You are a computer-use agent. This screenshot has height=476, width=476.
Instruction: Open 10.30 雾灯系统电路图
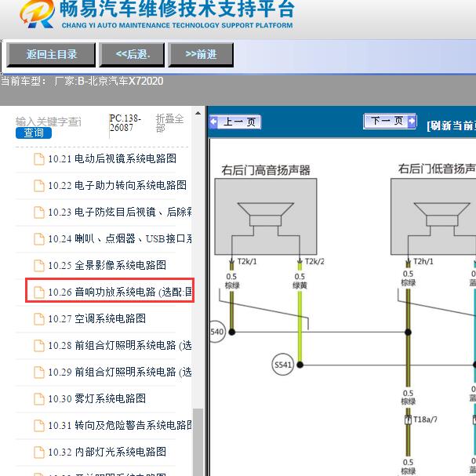tap(96, 398)
